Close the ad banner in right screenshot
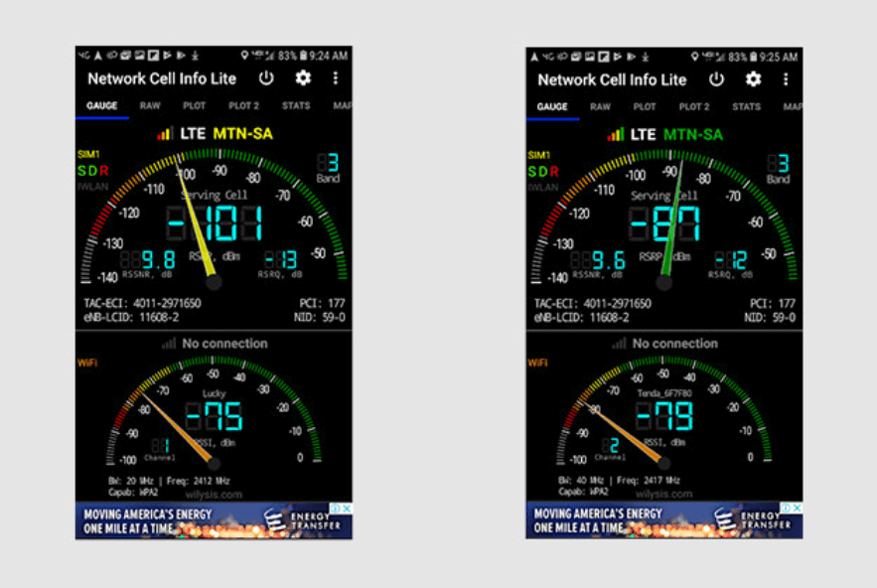The image size is (877, 588). pyautogui.click(x=798, y=508)
